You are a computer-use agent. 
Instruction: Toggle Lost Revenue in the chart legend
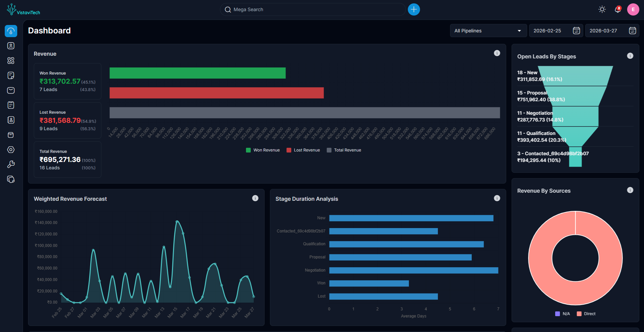point(303,150)
